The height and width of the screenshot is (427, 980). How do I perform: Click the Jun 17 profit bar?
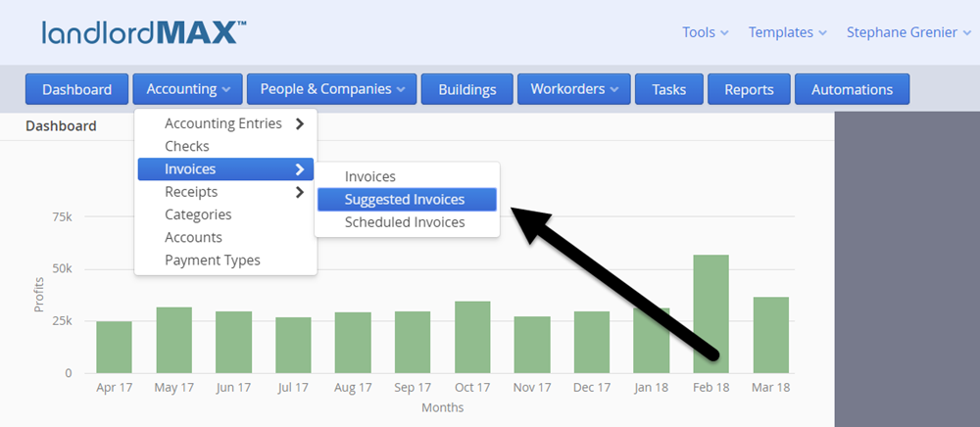point(234,342)
